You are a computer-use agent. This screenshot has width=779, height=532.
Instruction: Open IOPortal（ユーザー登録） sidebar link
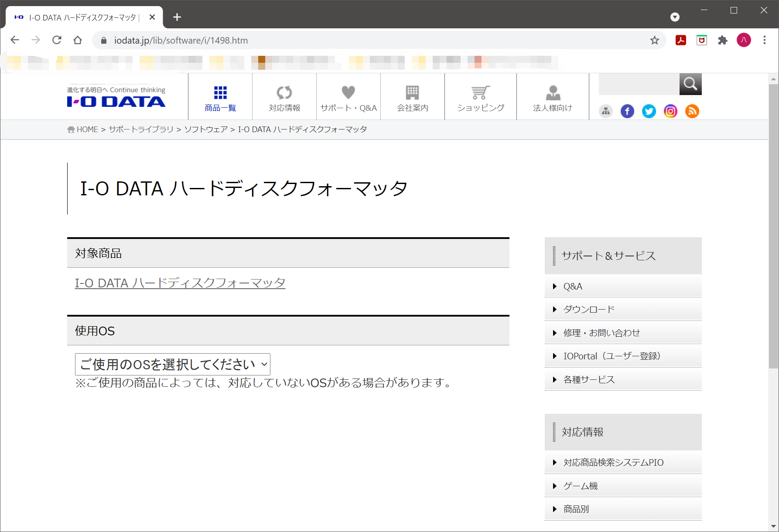[x=623, y=356]
